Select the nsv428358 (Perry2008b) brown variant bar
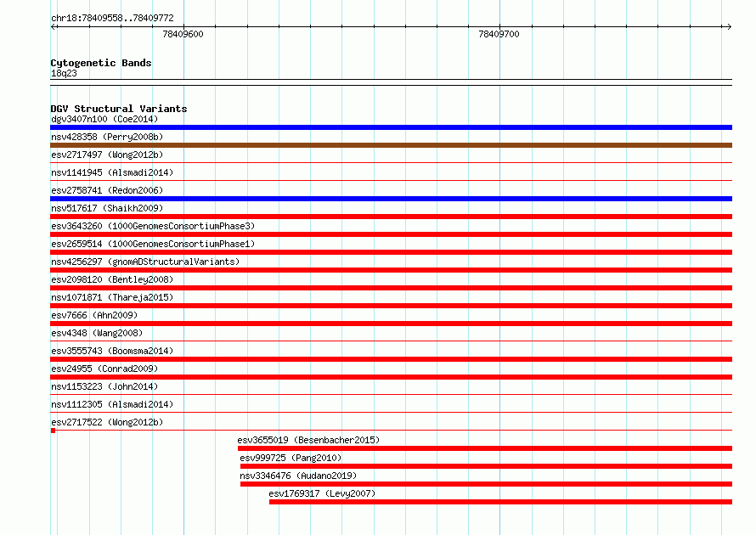756x535 pixels. [x=391, y=145]
